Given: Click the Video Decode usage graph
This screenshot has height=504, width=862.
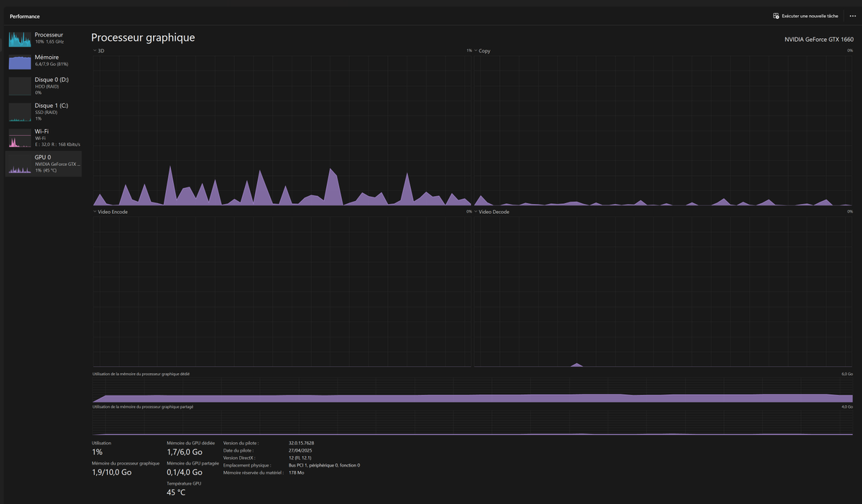Looking at the screenshot, I should (x=663, y=291).
